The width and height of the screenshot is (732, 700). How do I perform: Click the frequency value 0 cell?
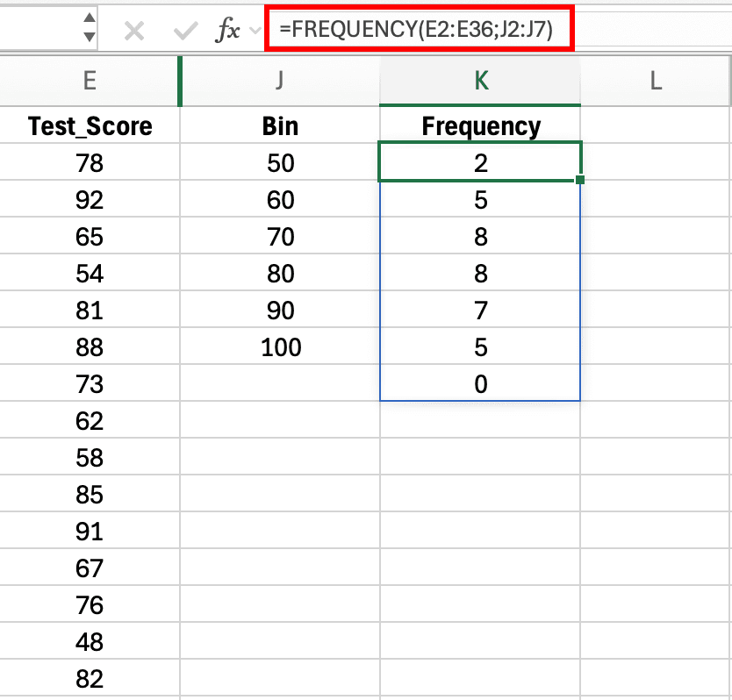coord(479,384)
